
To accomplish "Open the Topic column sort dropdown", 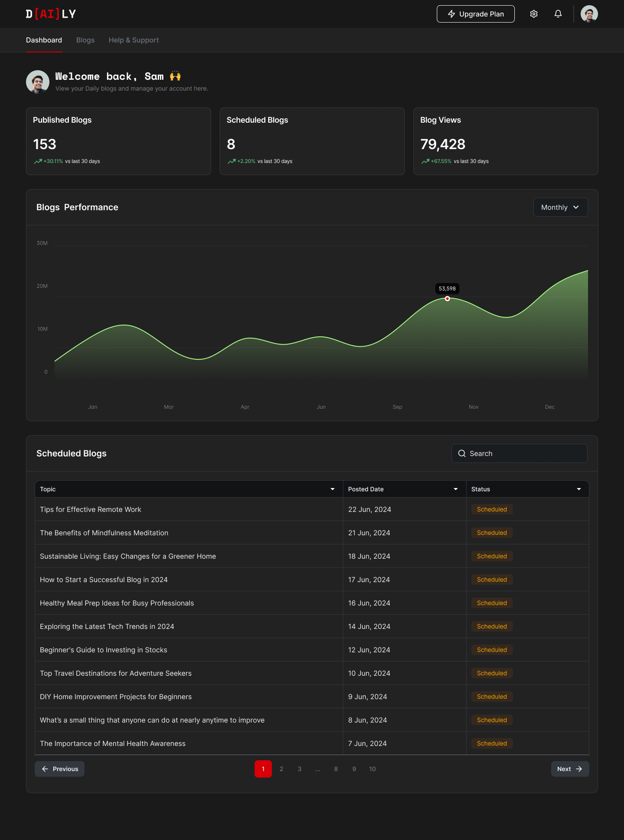I will pyautogui.click(x=332, y=489).
